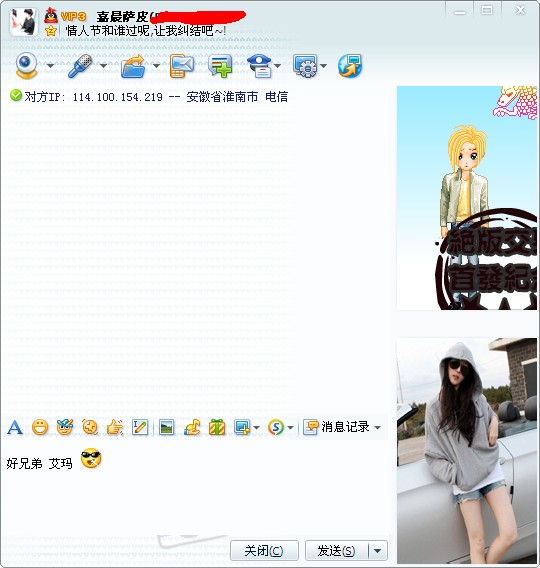Click the 关闭(C) button
Screen dimensions: 540x568
point(264,551)
